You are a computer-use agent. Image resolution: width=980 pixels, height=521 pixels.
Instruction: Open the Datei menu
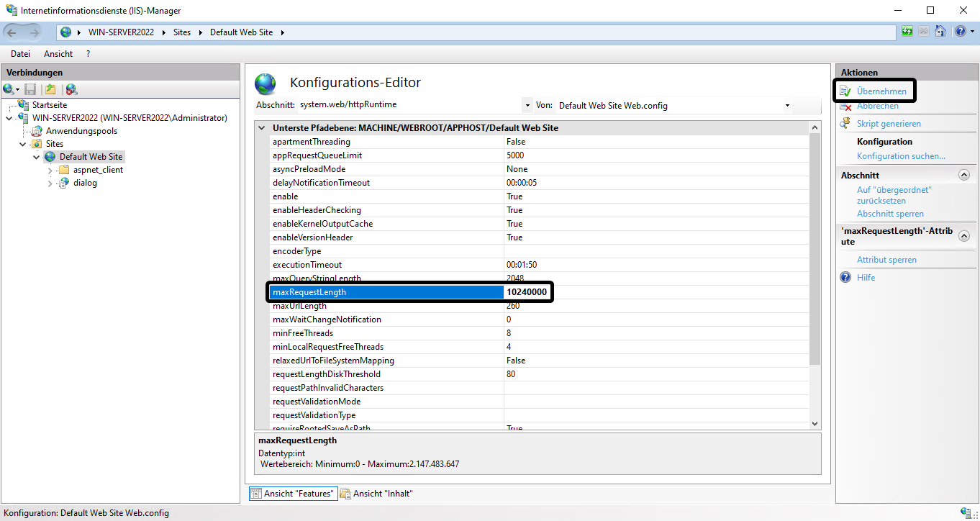click(x=20, y=54)
